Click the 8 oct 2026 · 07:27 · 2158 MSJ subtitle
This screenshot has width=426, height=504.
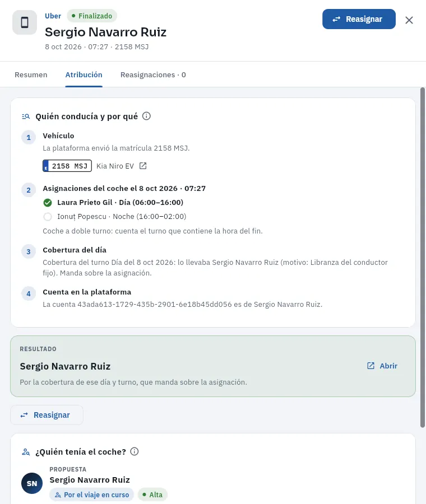96,47
